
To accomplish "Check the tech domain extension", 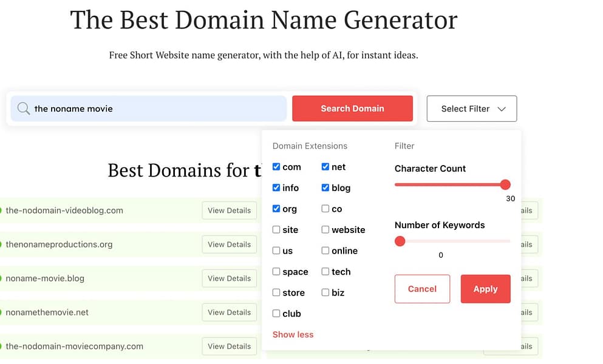I will pyautogui.click(x=325, y=272).
